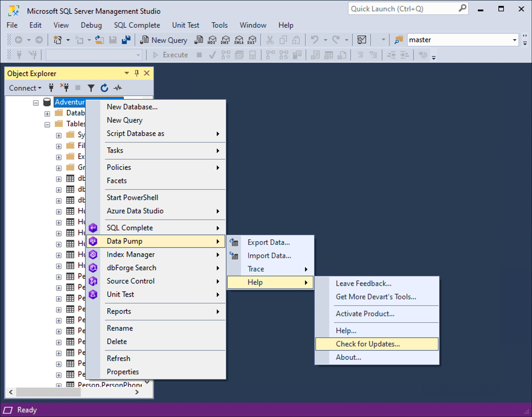Viewport: 532px width, 417px height.
Task: Open the Script Database as submenu
Action: tap(156, 133)
